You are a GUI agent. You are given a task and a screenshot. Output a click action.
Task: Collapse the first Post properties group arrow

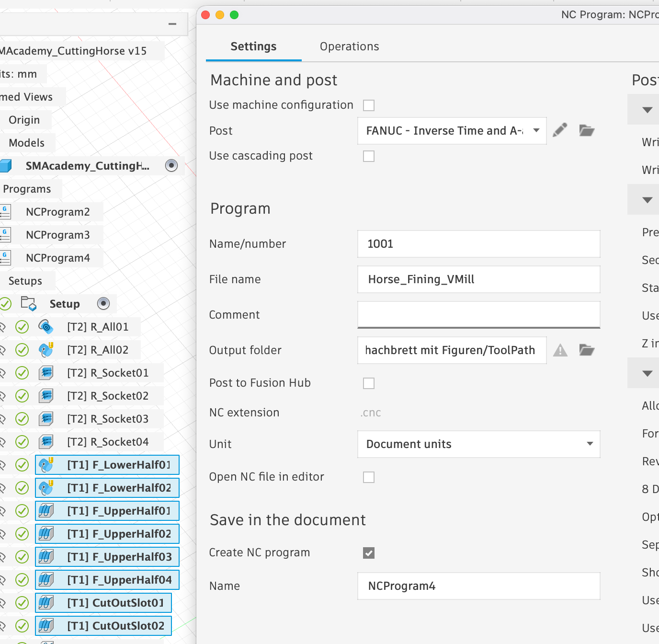647,110
